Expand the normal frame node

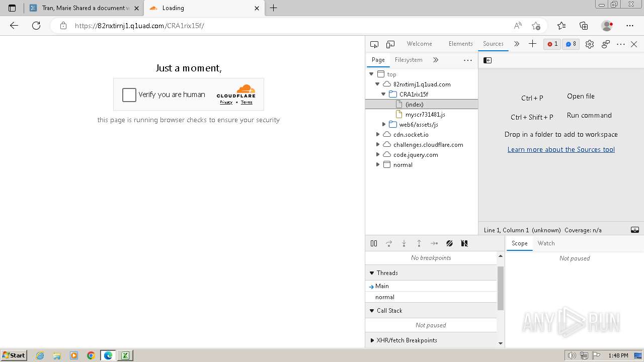coord(377,165)
